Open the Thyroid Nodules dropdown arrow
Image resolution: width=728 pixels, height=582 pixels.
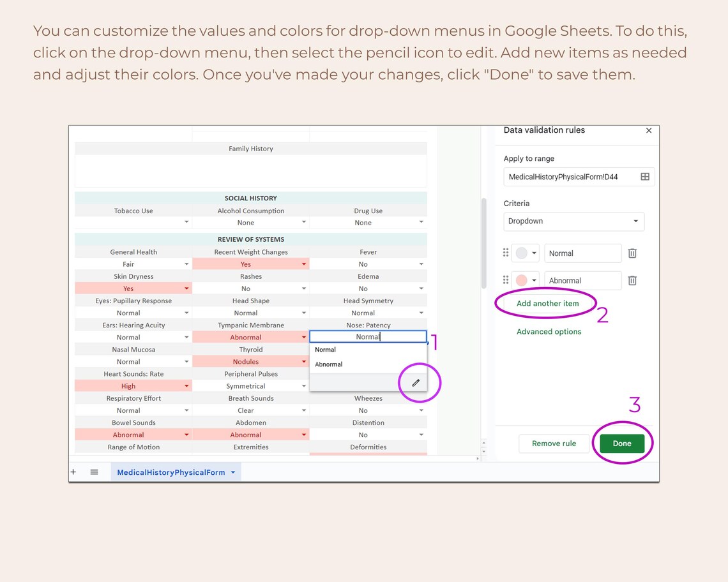click(304, 361)
